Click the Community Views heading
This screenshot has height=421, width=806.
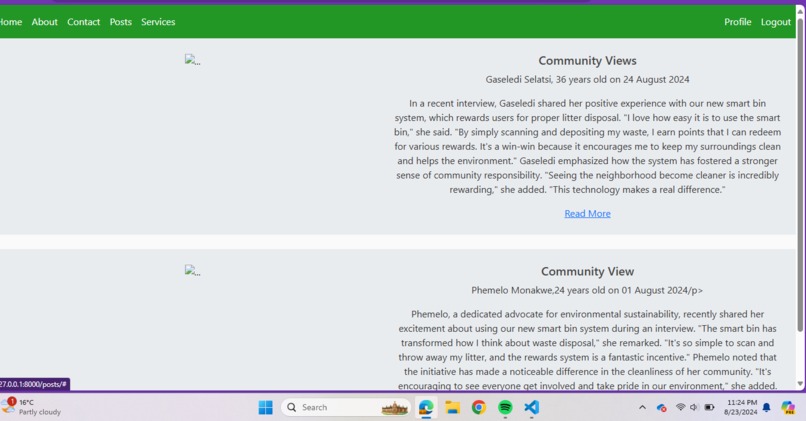587,61
